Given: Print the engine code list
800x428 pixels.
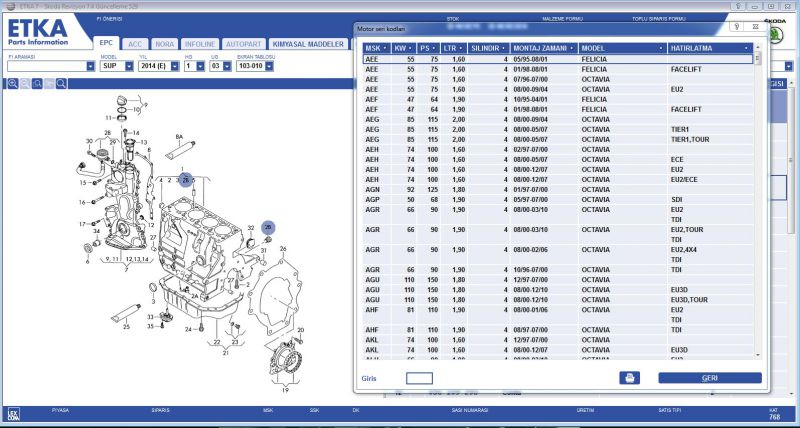Looking at the screenshot, I should pos(630,378).
